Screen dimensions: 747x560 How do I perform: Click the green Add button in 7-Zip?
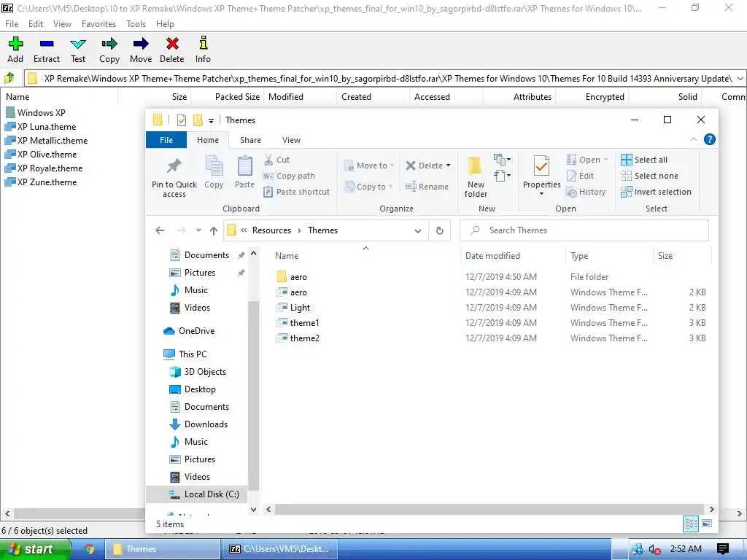[x=15, y=50]
